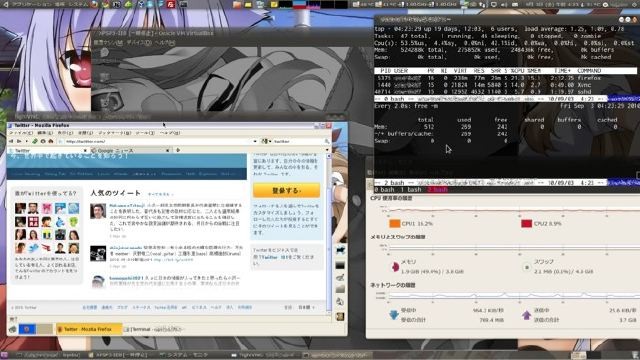Launch Firefox from the top panel
The width and height of the screenshot is (640, 360).
click(x=95, y=4)
